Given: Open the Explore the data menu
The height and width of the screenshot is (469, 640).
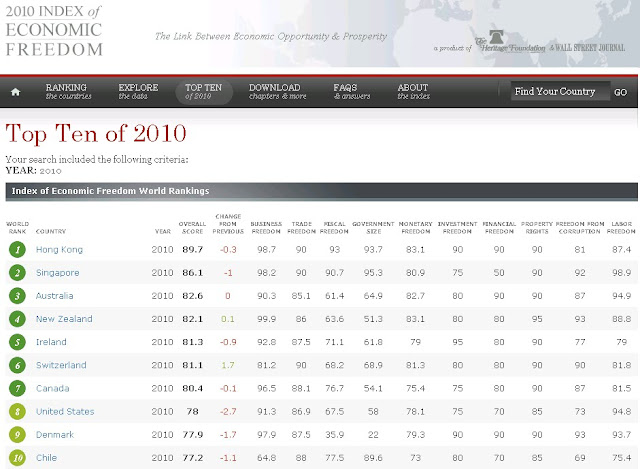Looking at the screenshot, I should pyautogui.click(x=138, y=91).
